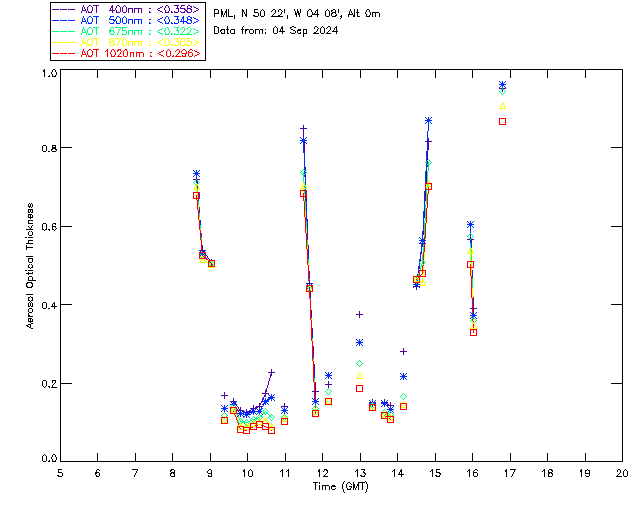Screen dimensions: 640x512
Task: Click the AOT 500nm legend entry
Action: [127, 20]
